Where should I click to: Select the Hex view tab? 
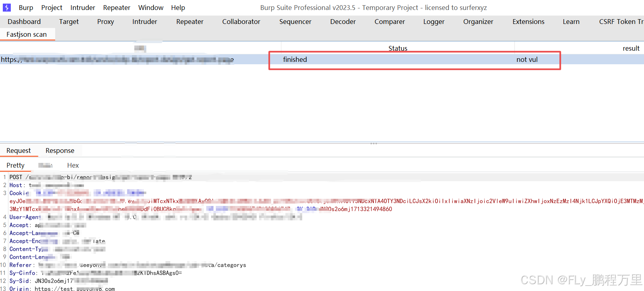[x=73, y=165]
